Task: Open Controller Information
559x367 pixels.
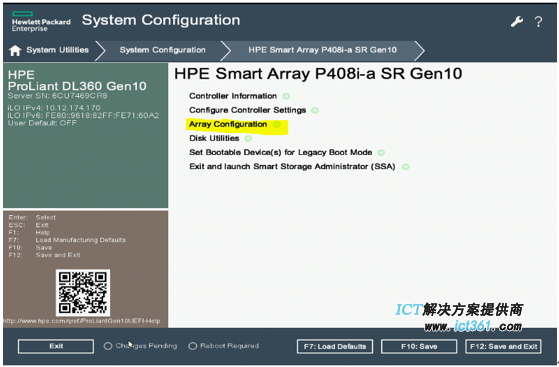Action: [x=233, y=96]
